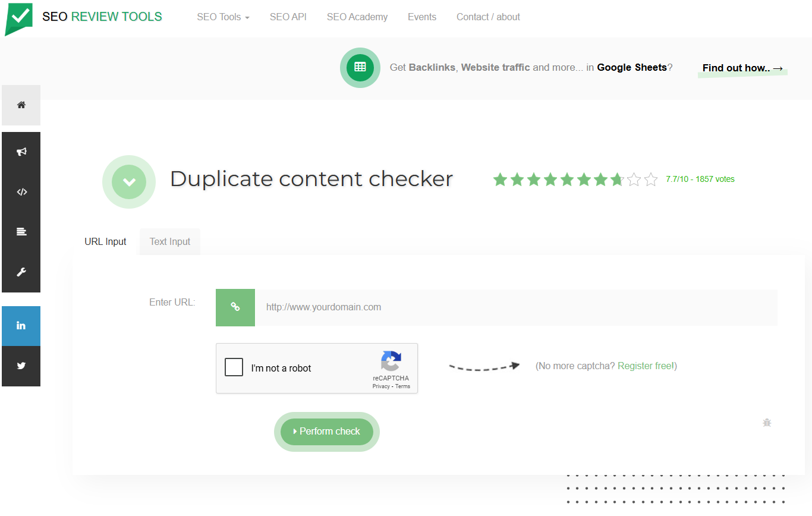The image size is (812, 516).
Task: Open the code brackets sidebar icon
Action: (21, 192)
